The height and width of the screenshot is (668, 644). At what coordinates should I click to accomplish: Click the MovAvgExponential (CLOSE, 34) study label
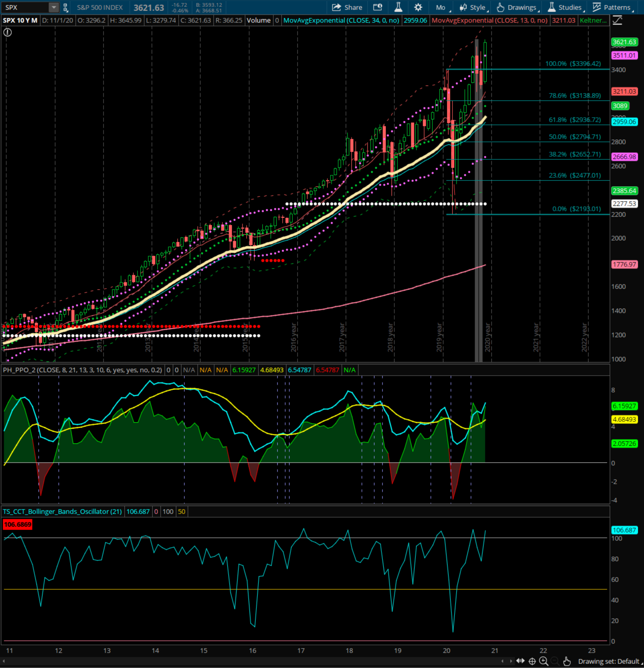(x=341, y=20)
